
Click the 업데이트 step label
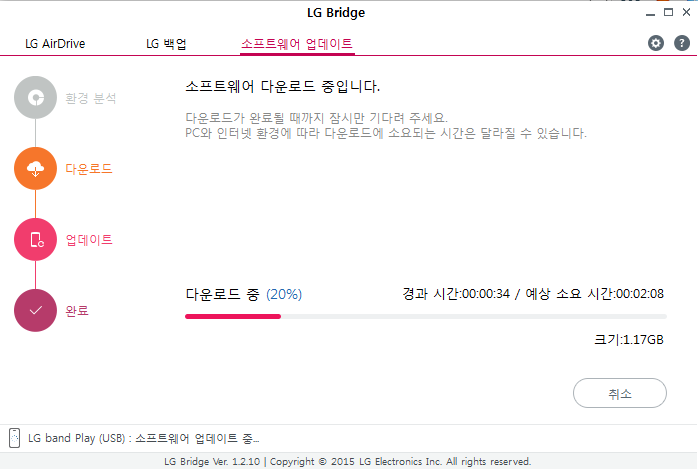[x=89, y=240]
